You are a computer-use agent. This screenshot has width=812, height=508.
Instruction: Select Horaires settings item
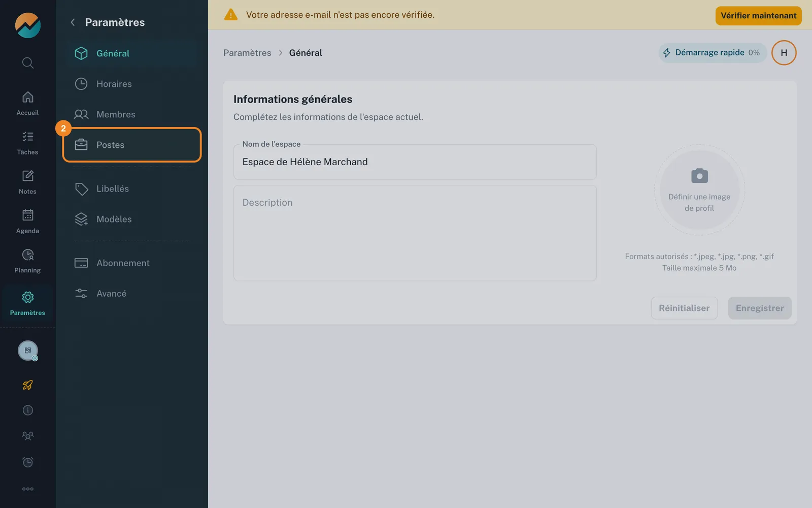pos(132,84)
